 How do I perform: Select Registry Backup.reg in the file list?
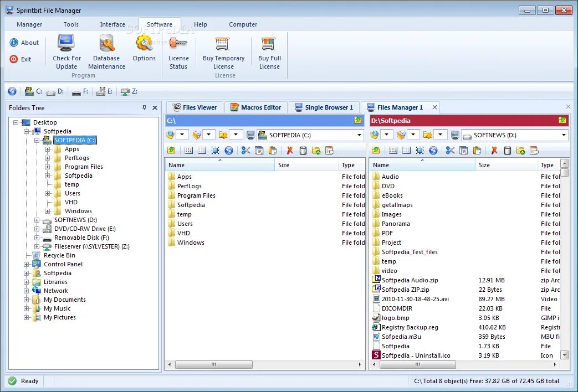pyautogui.click(x=410, y=327)
